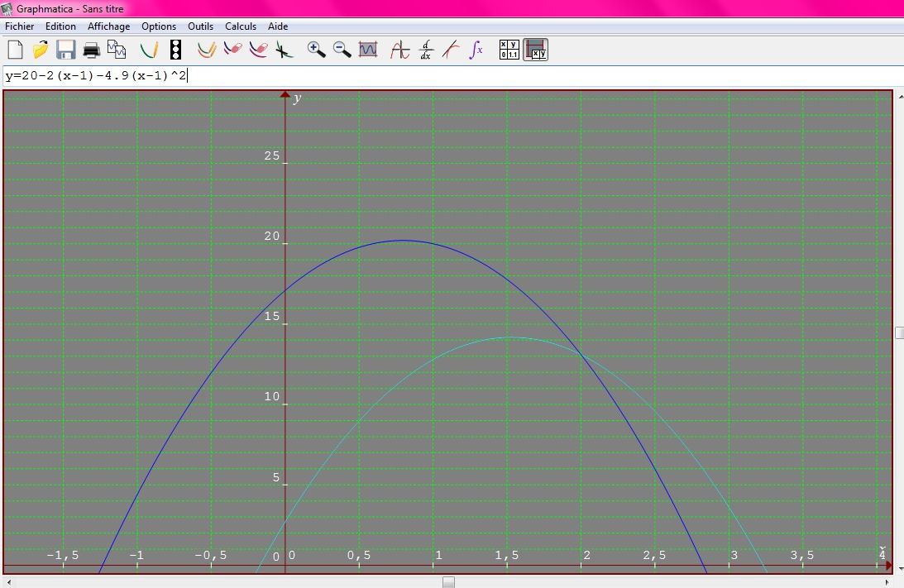Click the traffic light pause icon
The width and height of the screenshot is (904, 588).
pyautogui.click(x=176, y=50)
